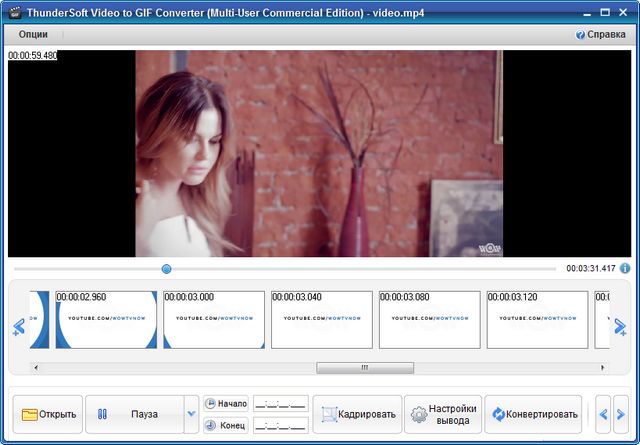Expand the dropdown arrow next to Пауза
Viewport: 640px width, 445px height.
pyautogui.click(x=191, y=414)
